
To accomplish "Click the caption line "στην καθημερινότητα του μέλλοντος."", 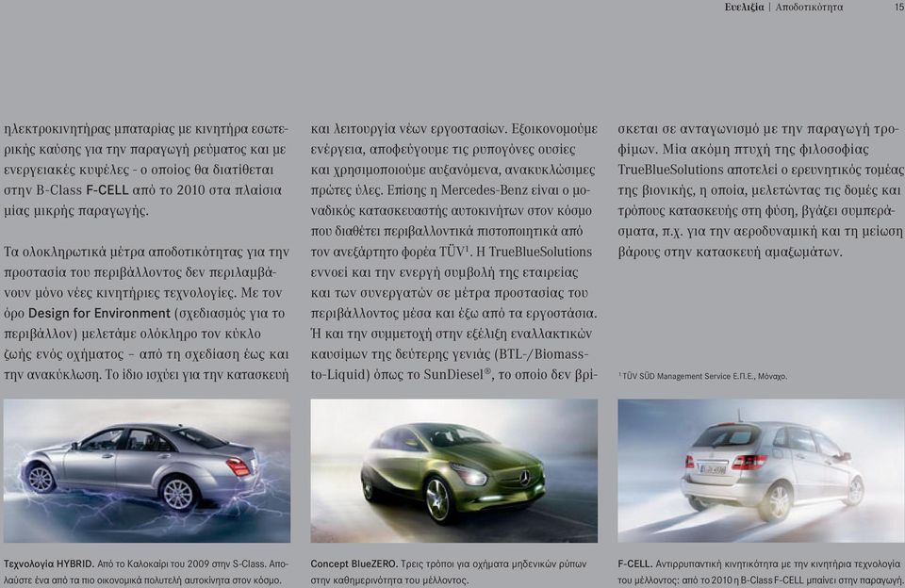I will point(389,580).
